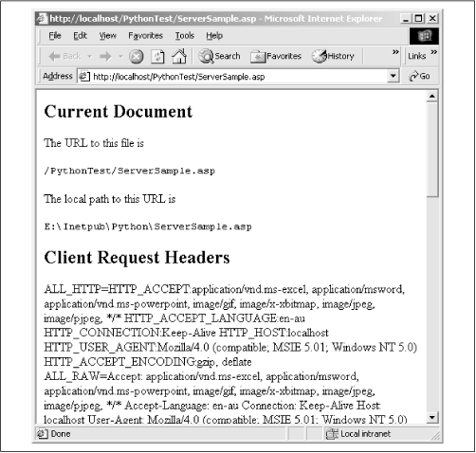Screen dimensions: 476x453
Task: Click the Links bar label
Action: pyautogui.click(x=416, y=56)
